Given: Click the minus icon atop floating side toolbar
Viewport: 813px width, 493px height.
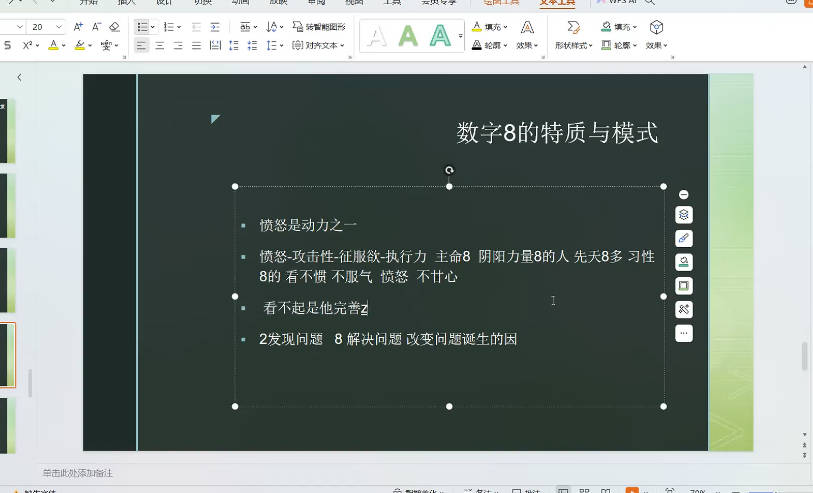Looking at the screenshot, I should tap(684, 194).
